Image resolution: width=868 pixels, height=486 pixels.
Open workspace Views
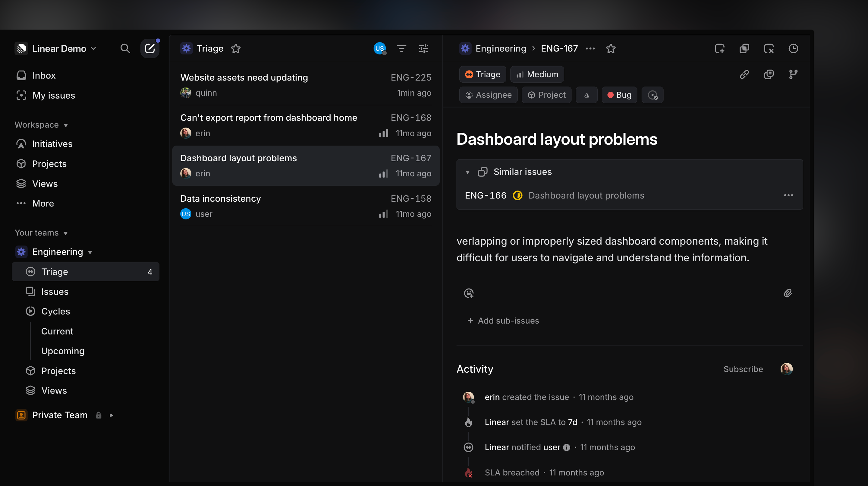(x=86, y=184)
